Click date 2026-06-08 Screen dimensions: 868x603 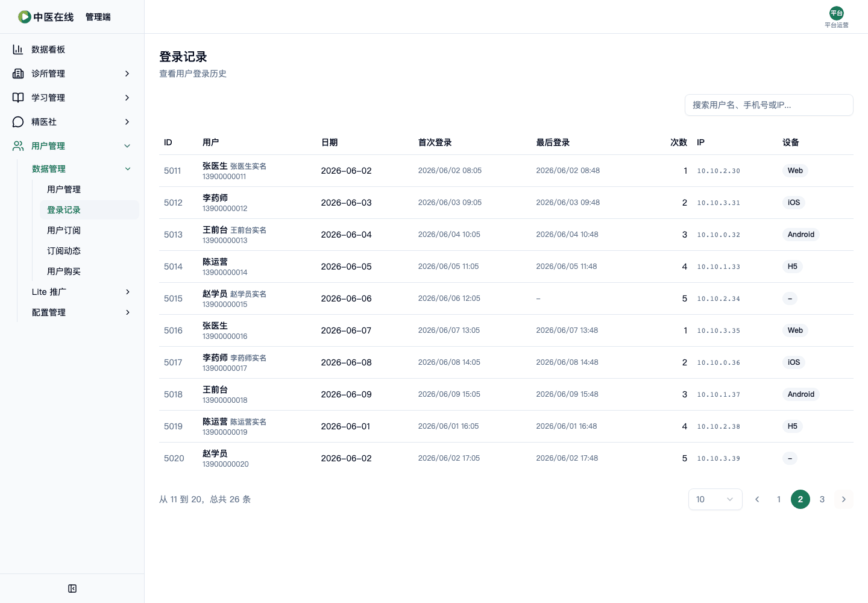[x=347, y=362]
